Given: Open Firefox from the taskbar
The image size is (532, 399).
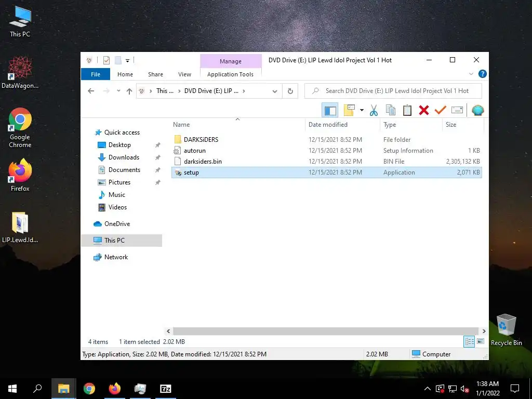Looking at the screenshot, I should click(114, 389).
